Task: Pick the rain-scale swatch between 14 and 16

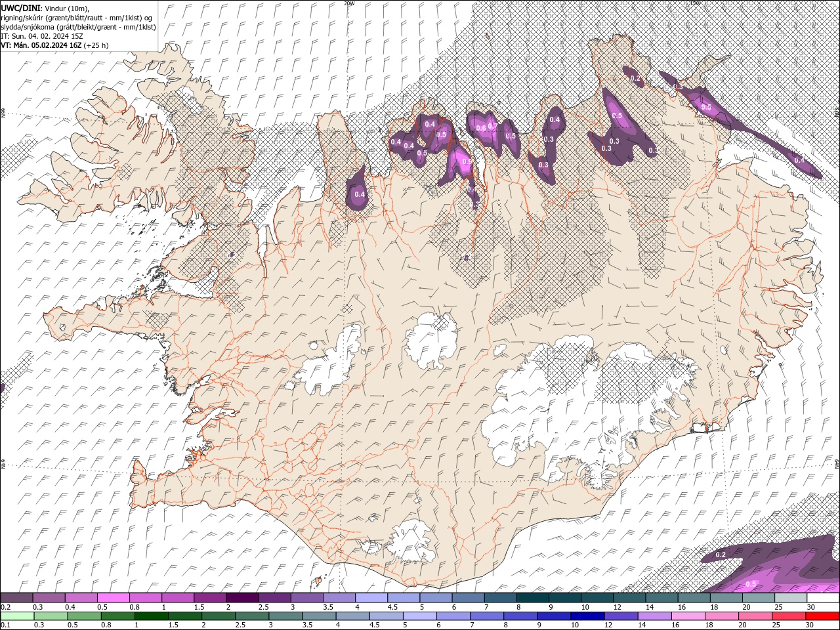Action: (655, 616)
